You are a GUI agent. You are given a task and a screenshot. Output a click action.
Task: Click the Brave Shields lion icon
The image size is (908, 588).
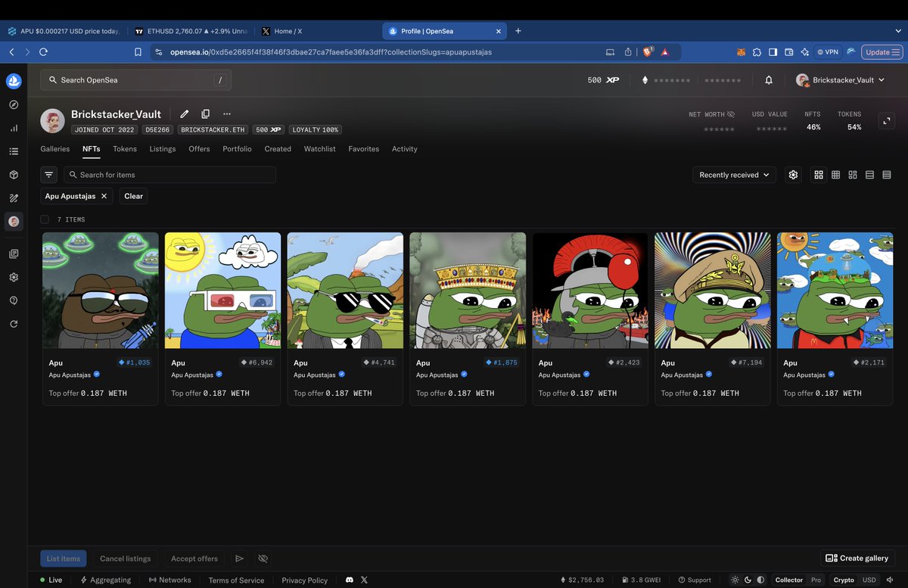[648, 51]
